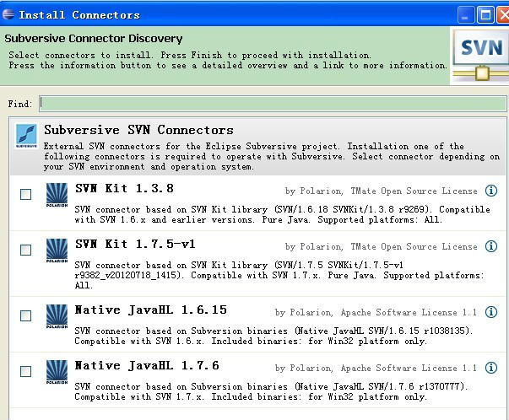Enable the Native JavaHL 1.6.15 checkbox
The height and width of the screenshot is (420, 509).
click(x=25, y=315)
